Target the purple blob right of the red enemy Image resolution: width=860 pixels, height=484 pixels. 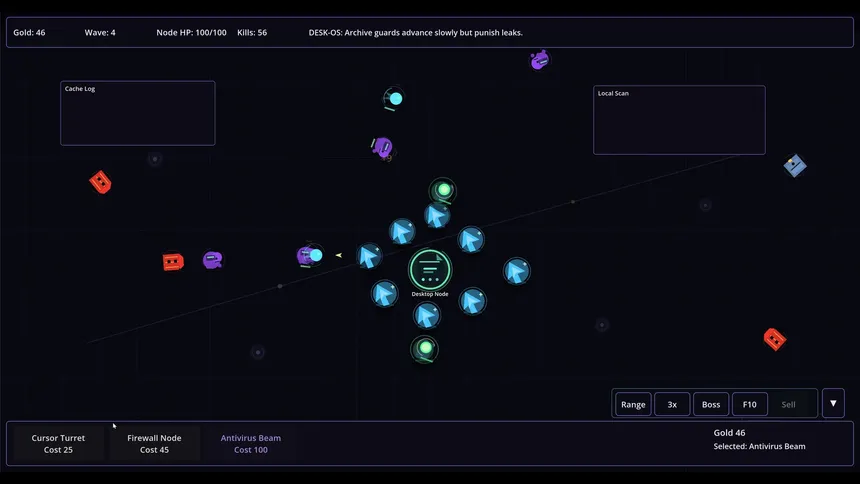213,260
